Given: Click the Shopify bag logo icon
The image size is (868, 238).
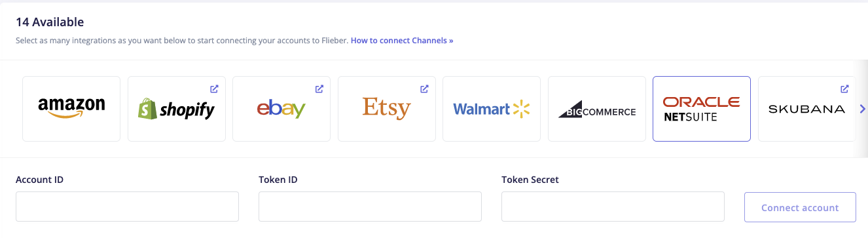Looking at the screenshot, I should 147,109.
